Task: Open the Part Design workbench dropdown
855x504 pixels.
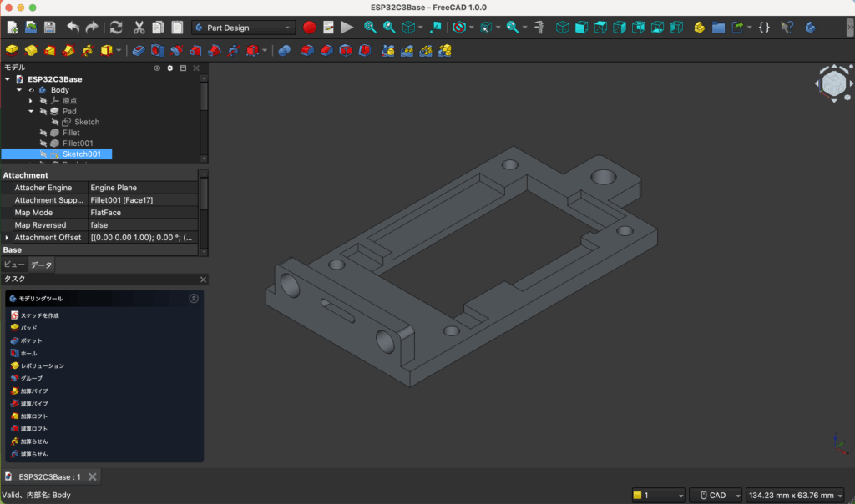Action: pyautogui.click(x=243, y=28)
